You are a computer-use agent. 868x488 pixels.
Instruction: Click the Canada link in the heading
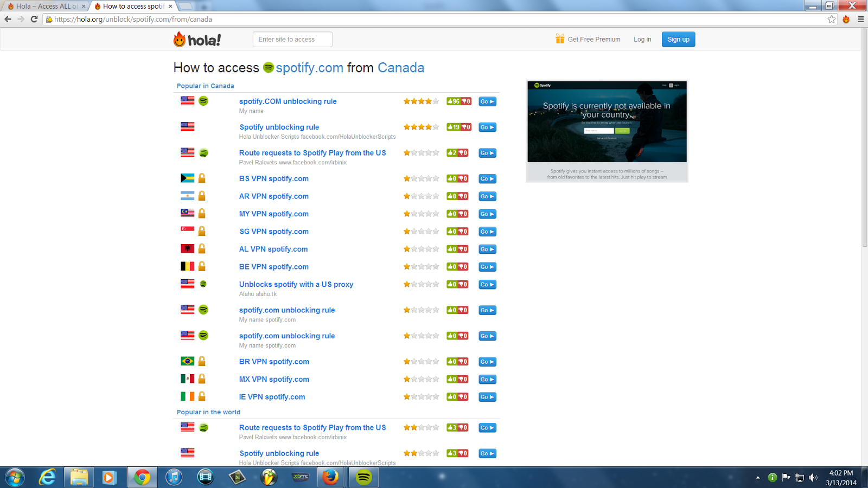401,68
